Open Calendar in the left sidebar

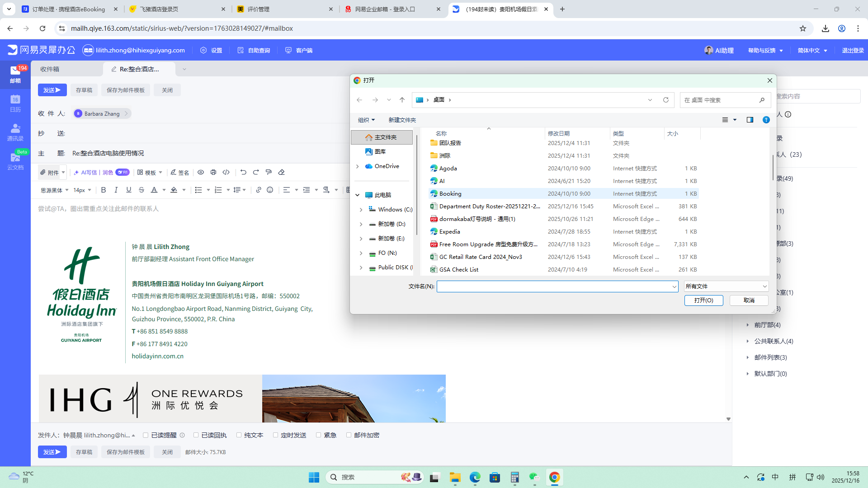point(15,103)
